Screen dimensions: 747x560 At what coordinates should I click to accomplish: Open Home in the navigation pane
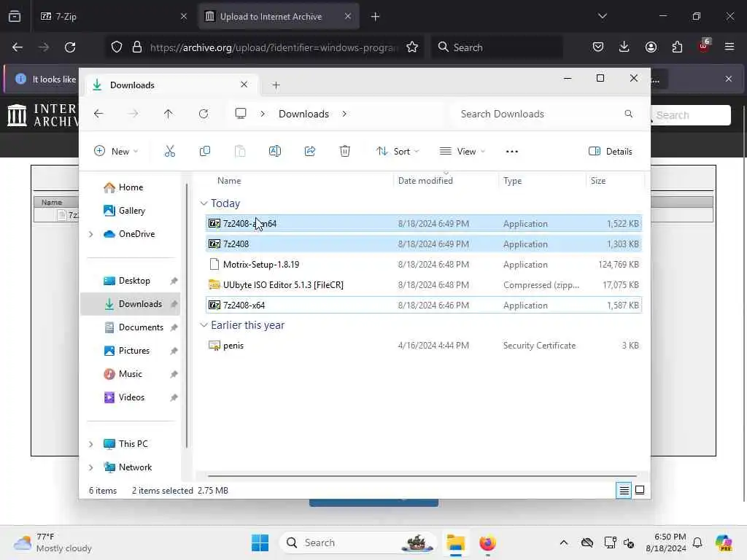(x=123, y=187)
